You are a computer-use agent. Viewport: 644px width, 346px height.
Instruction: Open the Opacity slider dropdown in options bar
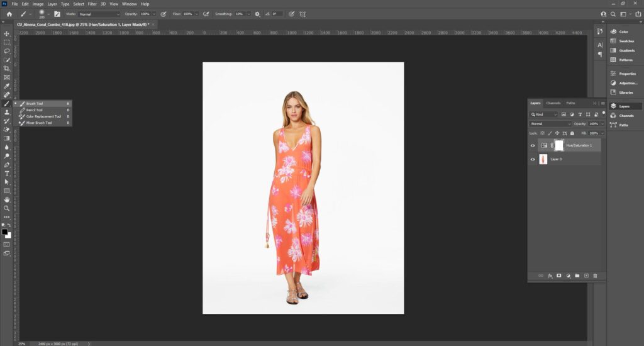[154, 14]
